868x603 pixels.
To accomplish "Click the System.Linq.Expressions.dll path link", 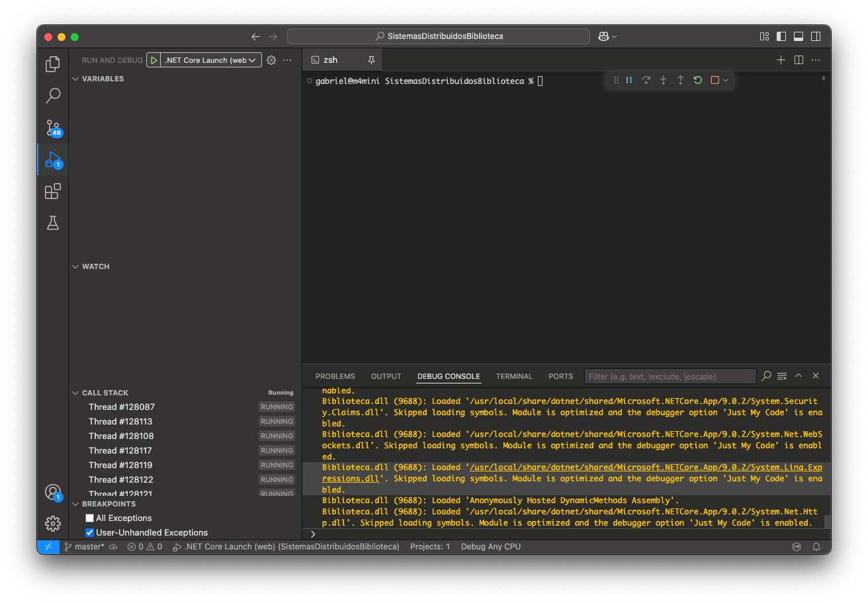I will pyautogui.click(x=645, y=467).
